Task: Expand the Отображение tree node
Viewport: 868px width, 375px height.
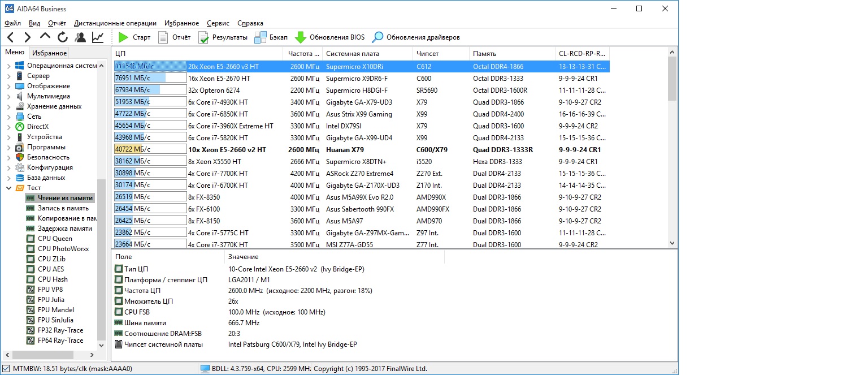Action: pos(8,86)
